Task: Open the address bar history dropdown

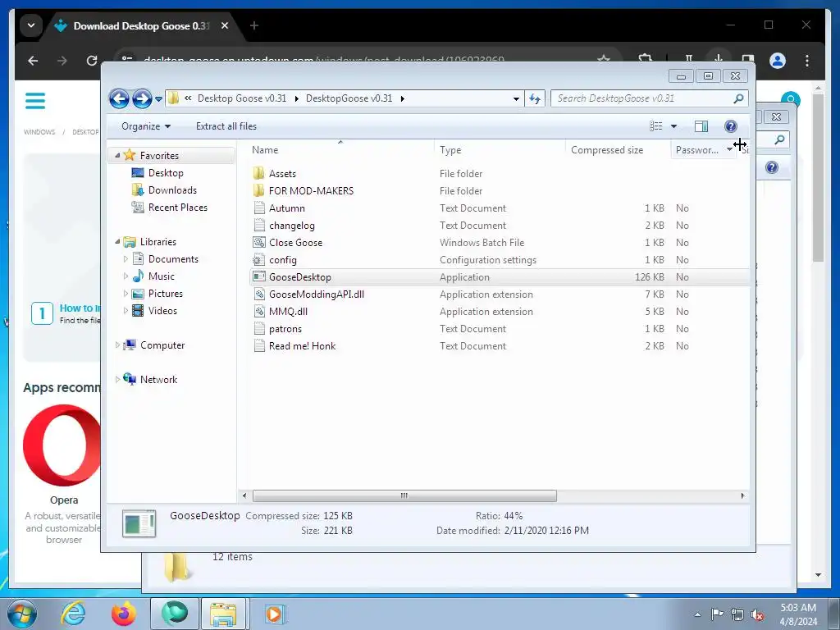Action: coord(516,98)
